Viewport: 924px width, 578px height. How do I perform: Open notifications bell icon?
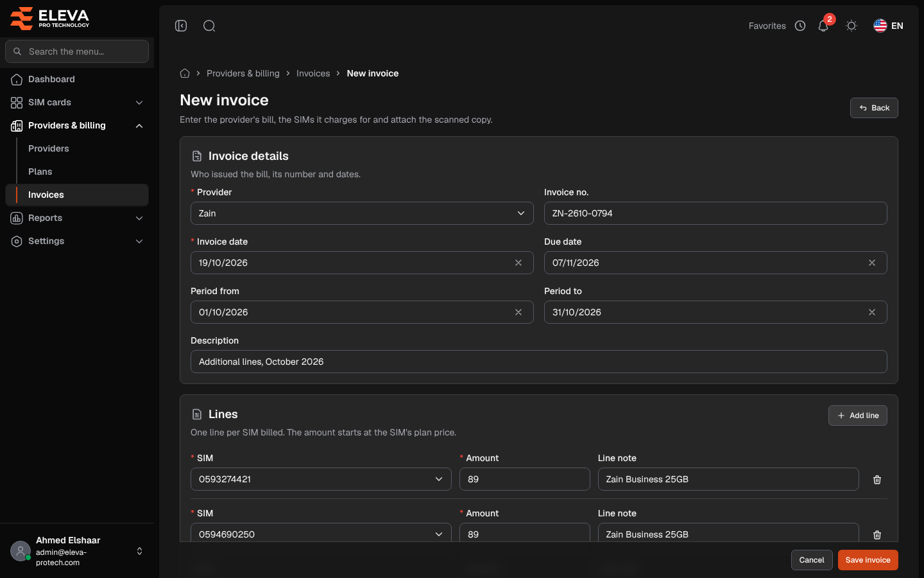tap(823, 26)
